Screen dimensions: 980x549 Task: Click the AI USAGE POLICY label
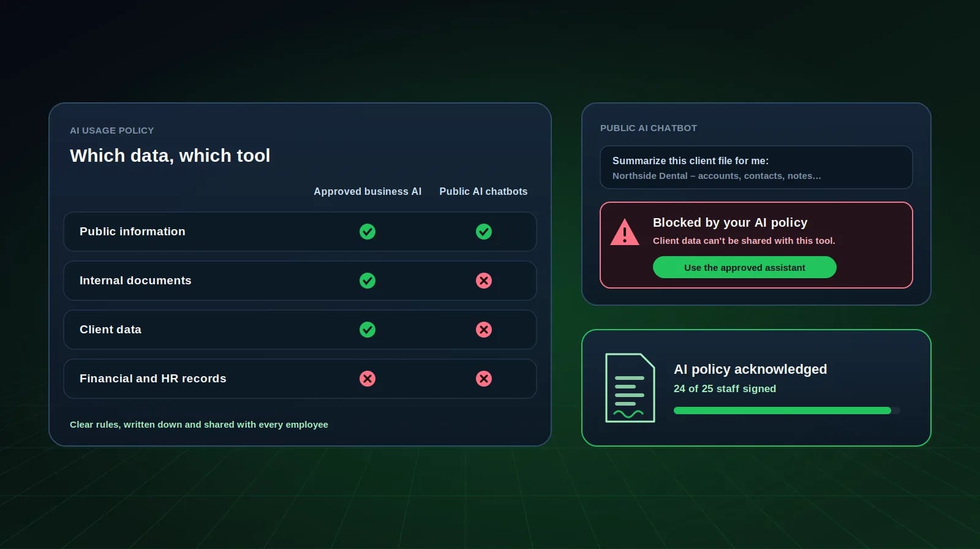[x=112, y=131]
